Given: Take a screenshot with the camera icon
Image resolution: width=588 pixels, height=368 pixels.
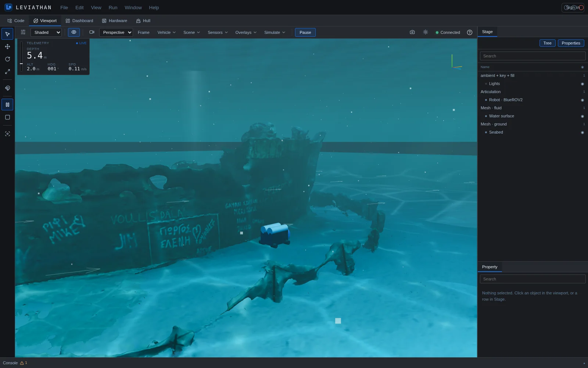Looking at the screenshot, I should click(x=412, y=32).
